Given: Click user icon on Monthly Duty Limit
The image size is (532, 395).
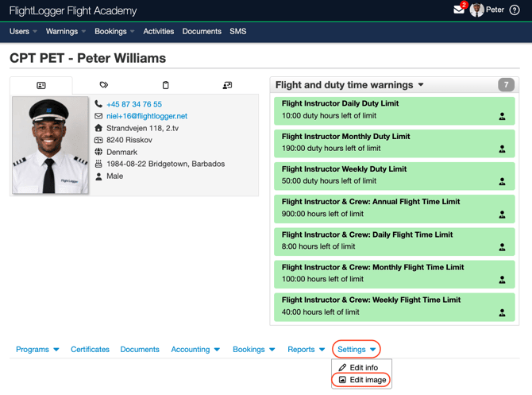Looking at the screenshot, I should coord(502,149).
